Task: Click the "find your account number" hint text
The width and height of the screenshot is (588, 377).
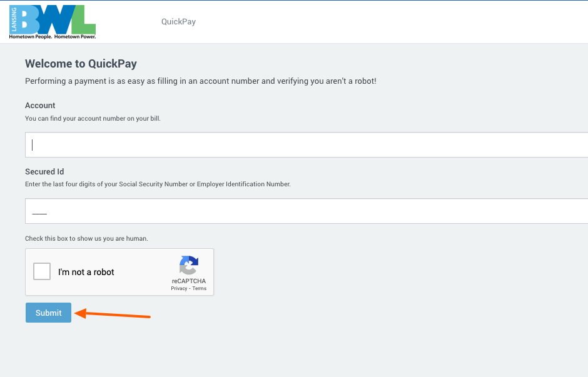Action: click(93, 118)
